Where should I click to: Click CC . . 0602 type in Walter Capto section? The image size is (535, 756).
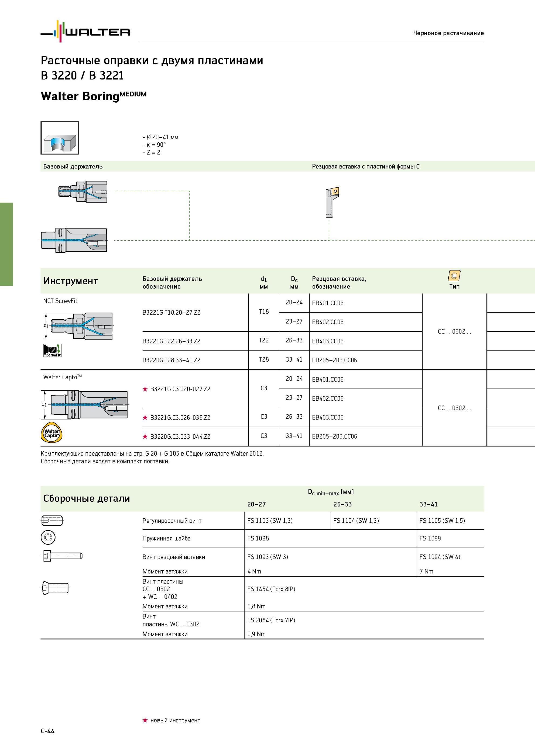click(x=455, y=408)
